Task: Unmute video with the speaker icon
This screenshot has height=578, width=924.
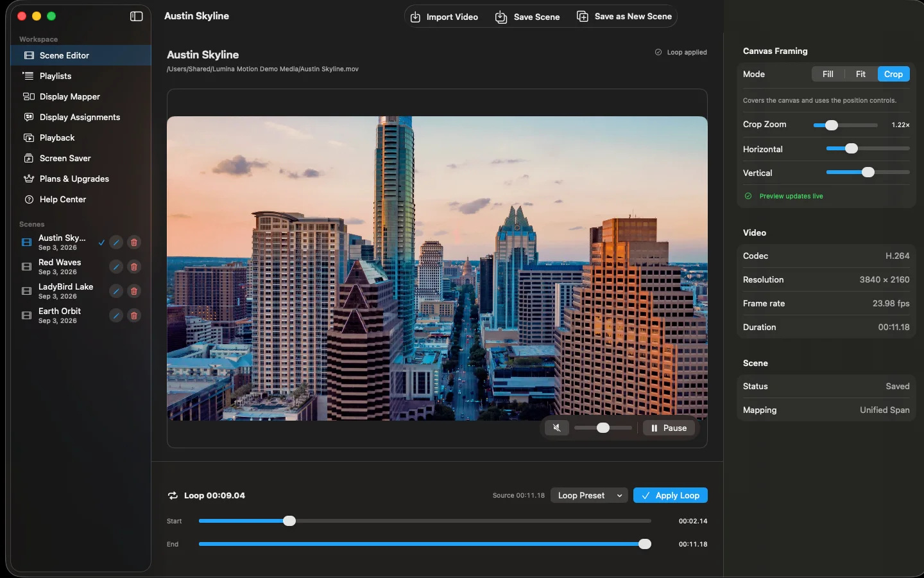Action: (x=557, y=428)
